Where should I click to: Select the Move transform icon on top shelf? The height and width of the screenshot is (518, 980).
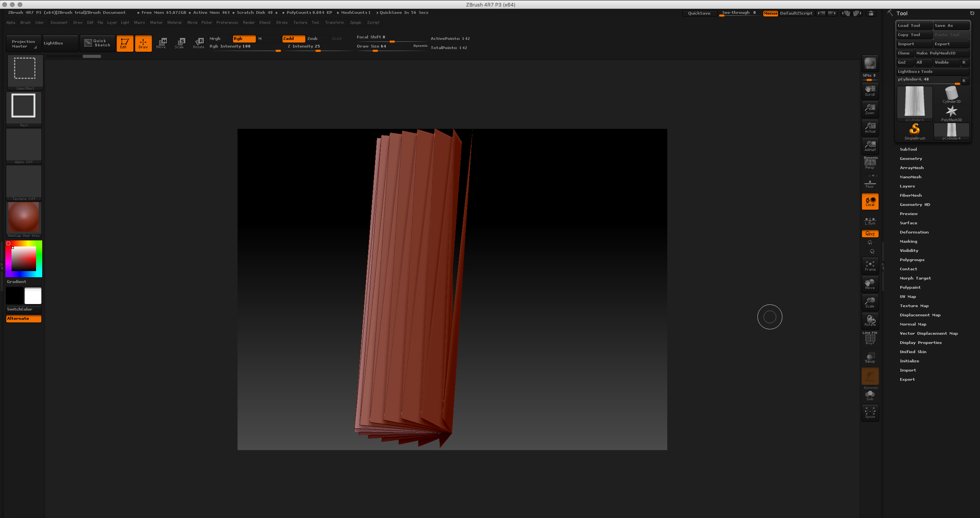tap(162, 43)
